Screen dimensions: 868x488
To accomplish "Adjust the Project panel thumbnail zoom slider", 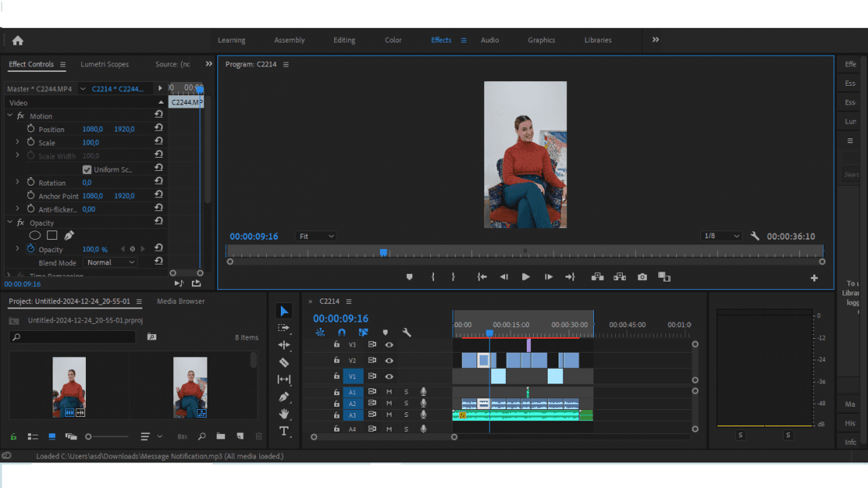I will (x=108, y=436).
